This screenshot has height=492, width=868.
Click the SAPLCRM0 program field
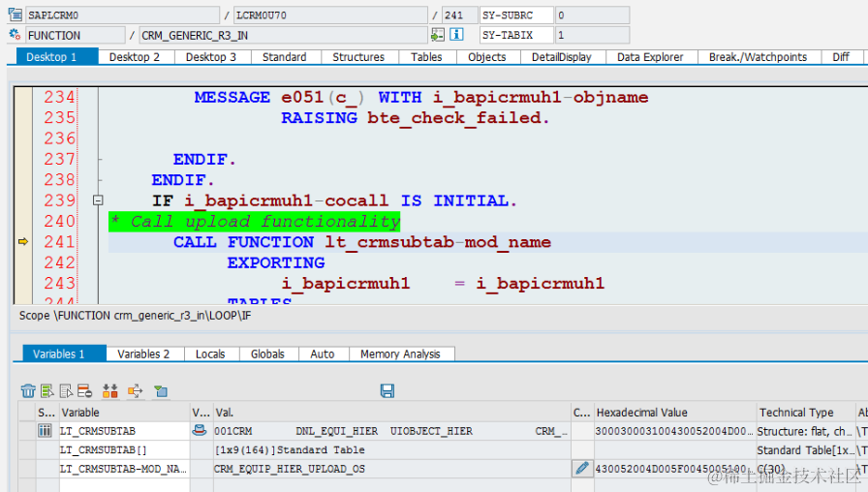pyautogui.click(x=123, y=15)
